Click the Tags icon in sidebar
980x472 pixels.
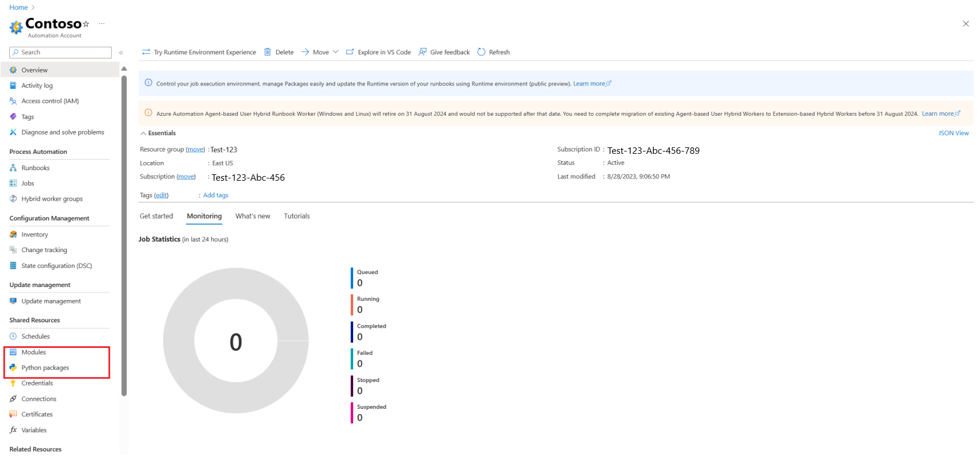pyautogui.click(x=13, y=117)
